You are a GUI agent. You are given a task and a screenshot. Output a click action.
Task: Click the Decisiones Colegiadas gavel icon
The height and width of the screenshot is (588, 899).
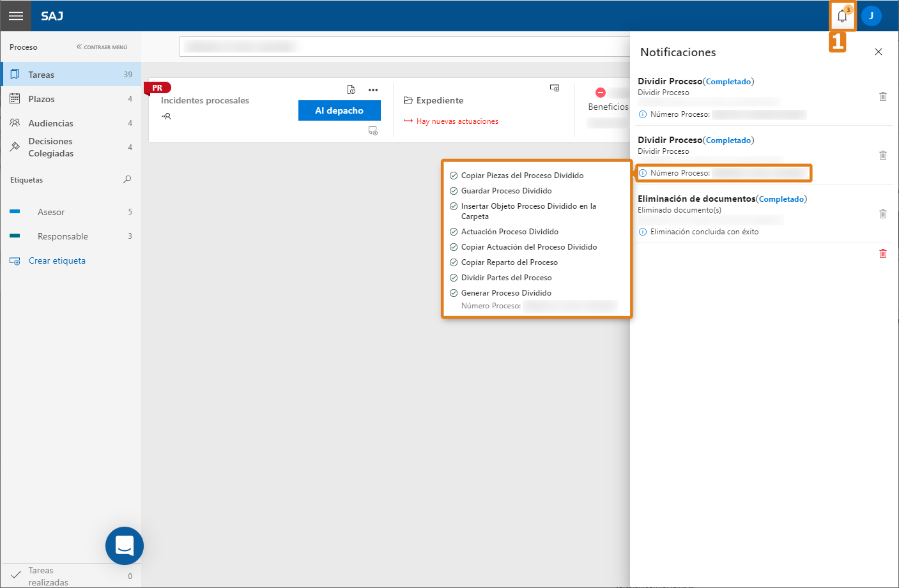pyautogui.click(x=15, y=147)
